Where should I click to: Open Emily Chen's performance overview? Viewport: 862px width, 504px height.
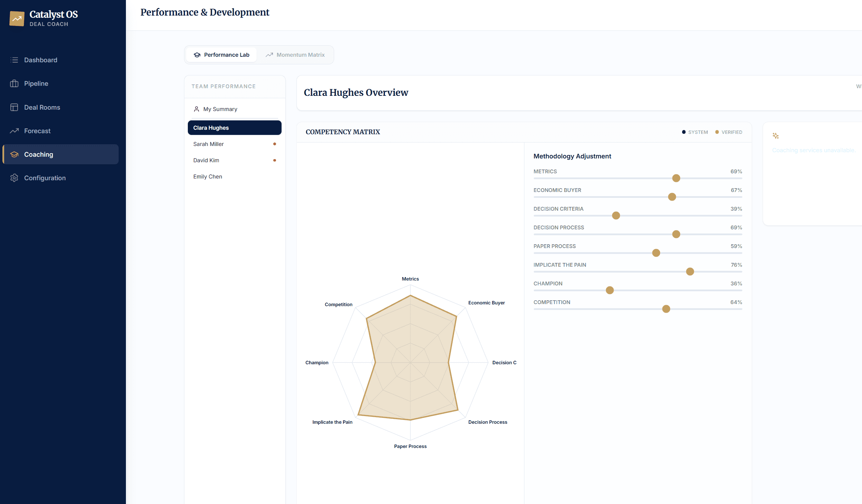coord(208,176)
